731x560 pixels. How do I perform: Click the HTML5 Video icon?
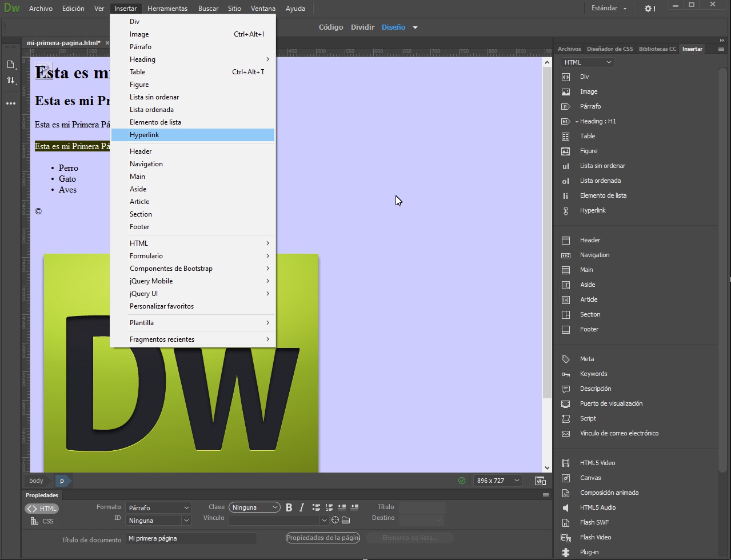point(566,463)
